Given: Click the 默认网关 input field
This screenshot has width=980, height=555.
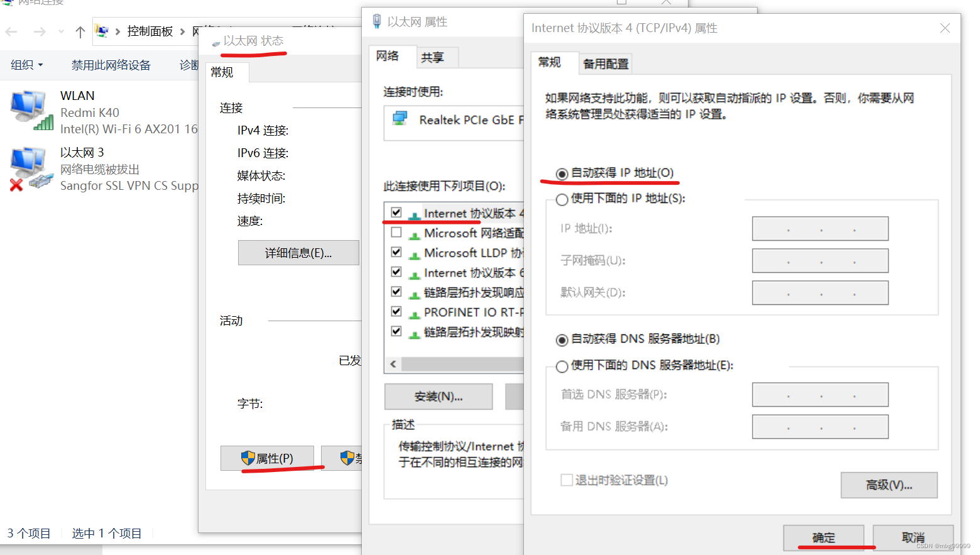Looking at the screenshot, I should point(820,293).
